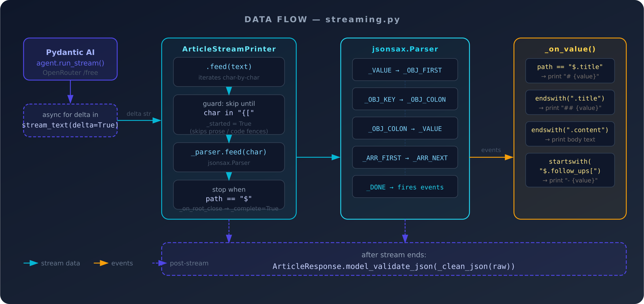Click 'stream_text(delta=True)' code text
Screen dimensions: 644x304
[x=70, y=125]
